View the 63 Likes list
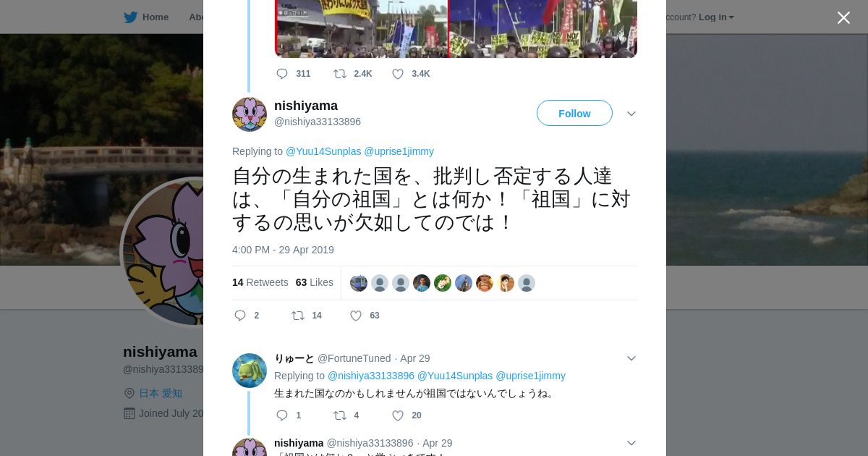 point(315,282)
